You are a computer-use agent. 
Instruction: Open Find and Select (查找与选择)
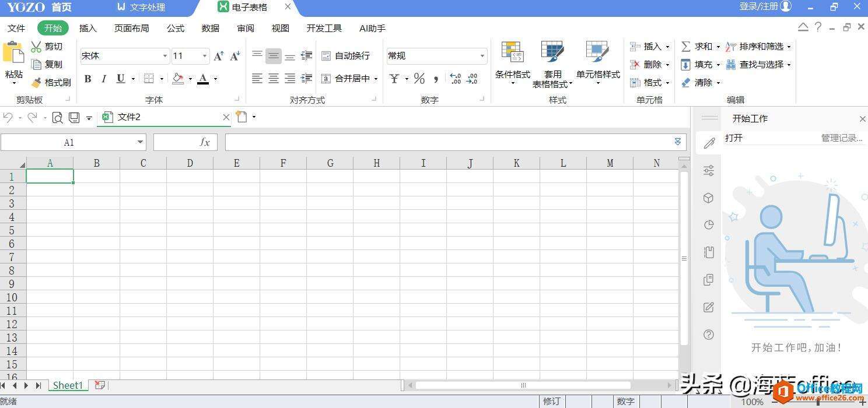coord(758,65)
